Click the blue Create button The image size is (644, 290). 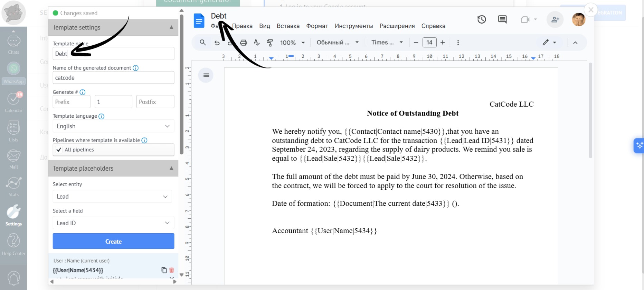tap(113, 241)
